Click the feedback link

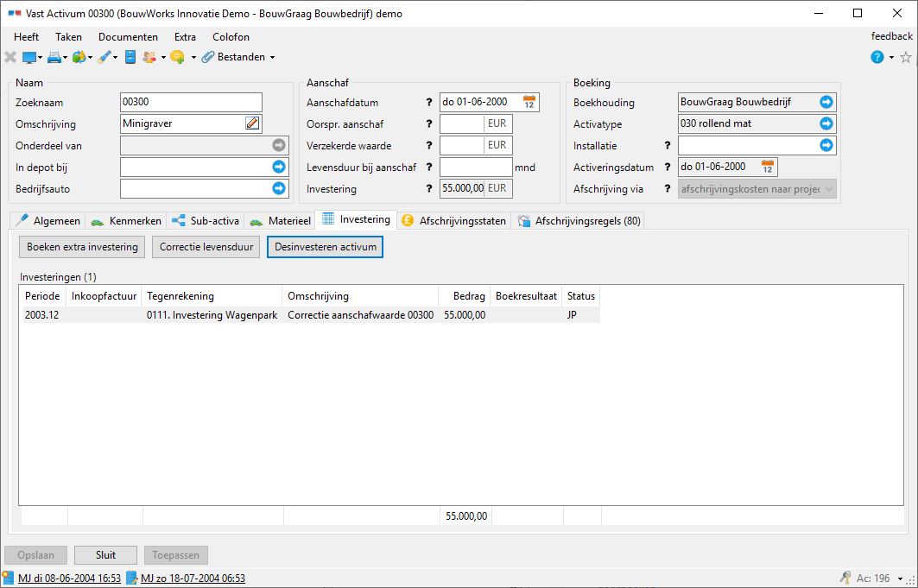(891, 36)
